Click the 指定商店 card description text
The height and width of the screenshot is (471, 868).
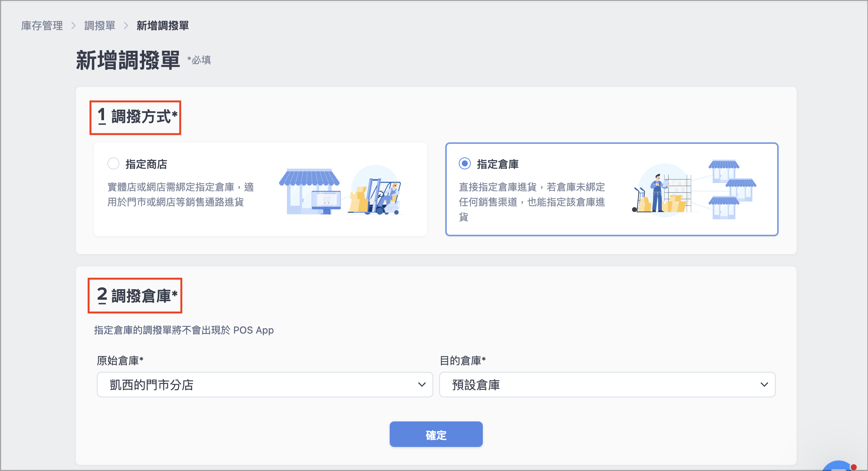pos(181,195)
